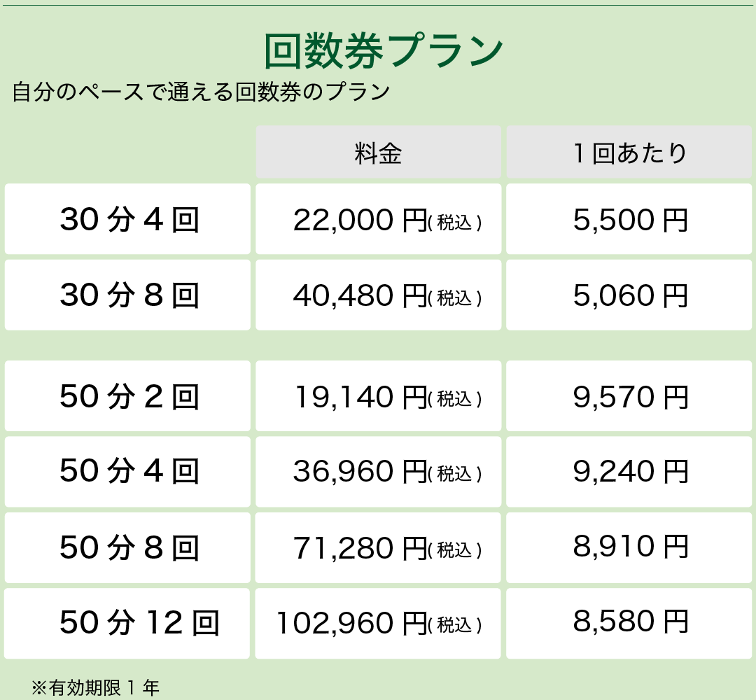Click the 22,000円 price cell

tap(378, 219)
